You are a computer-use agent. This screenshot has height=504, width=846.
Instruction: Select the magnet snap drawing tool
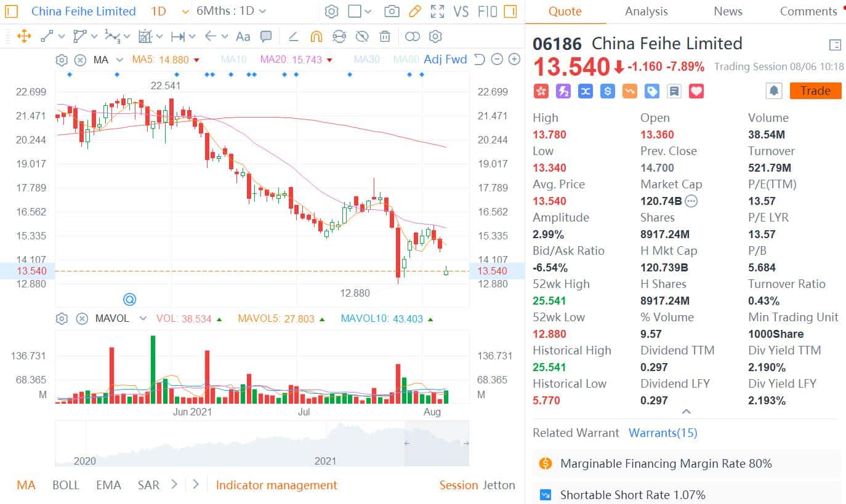click(316, 37)
